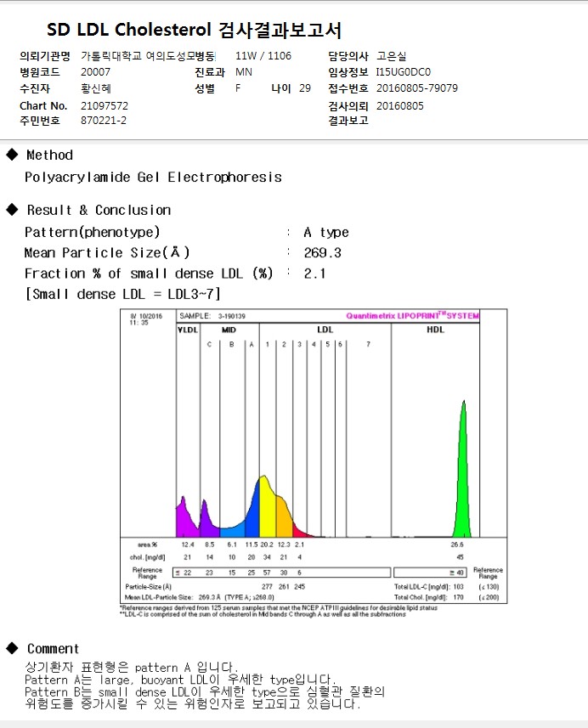Select the 'Comment' section heading

53,649
